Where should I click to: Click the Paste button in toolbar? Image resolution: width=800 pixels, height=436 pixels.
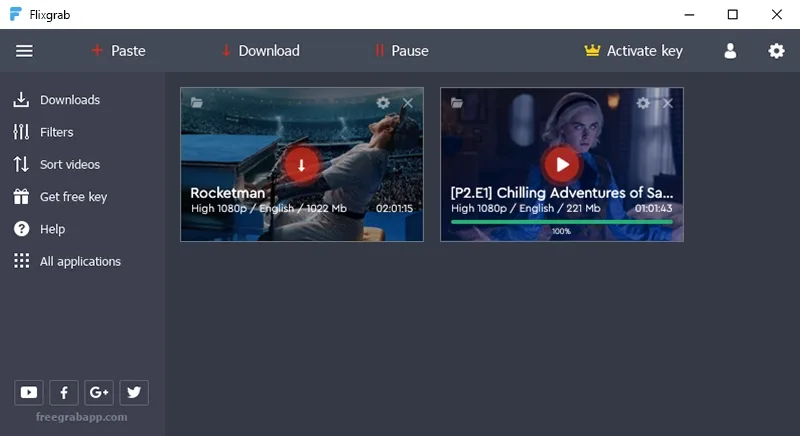coord(118,51)
